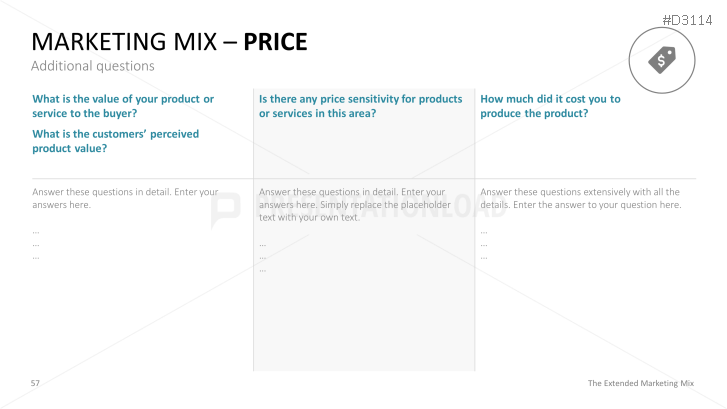Click empty bottom area of shaded middle column
This screenshot has width=727, height=409.
[x=364, y=330]
